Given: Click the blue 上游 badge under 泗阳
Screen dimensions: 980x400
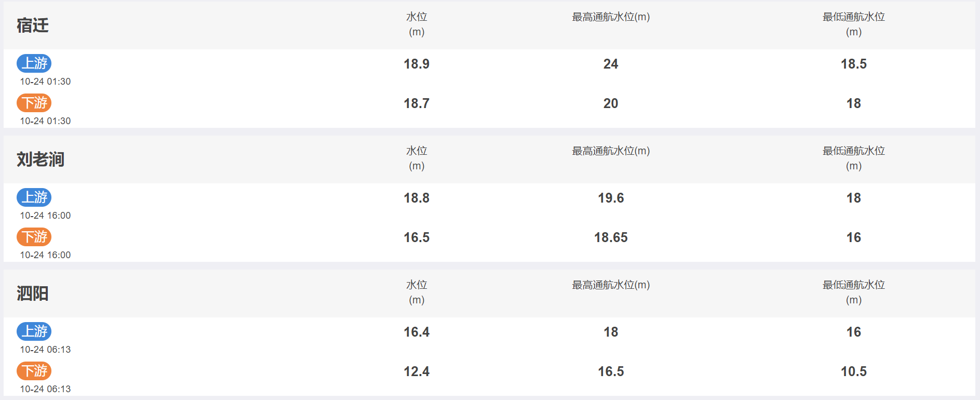Looking at the screenshot, I should point(34,331).
